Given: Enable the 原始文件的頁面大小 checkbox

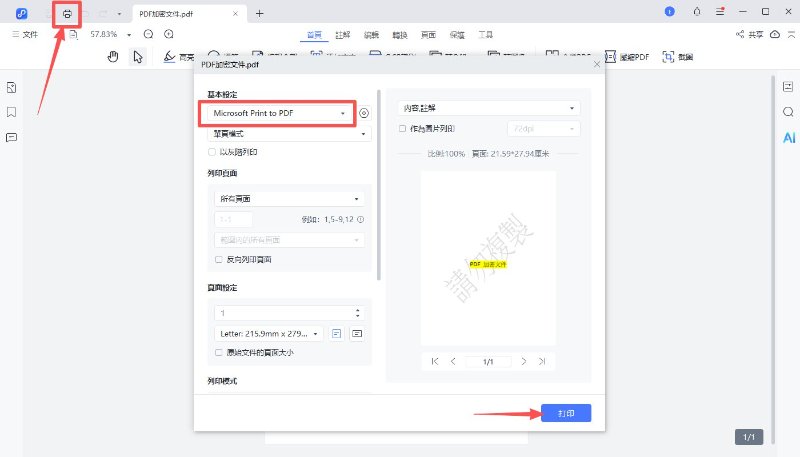Looking at the screenshot, I should coord(219,352).
